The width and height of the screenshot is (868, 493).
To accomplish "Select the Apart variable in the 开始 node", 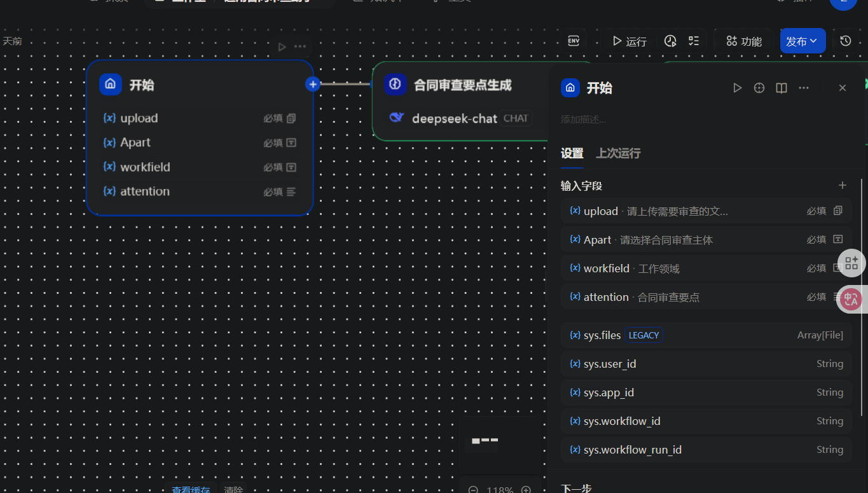I will coord(200,142).
